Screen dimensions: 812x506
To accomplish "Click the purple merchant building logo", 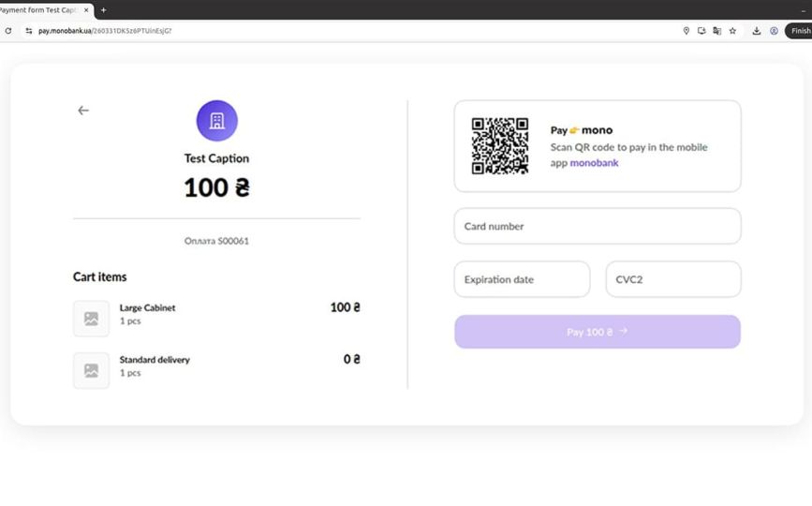I will [216, 121].
